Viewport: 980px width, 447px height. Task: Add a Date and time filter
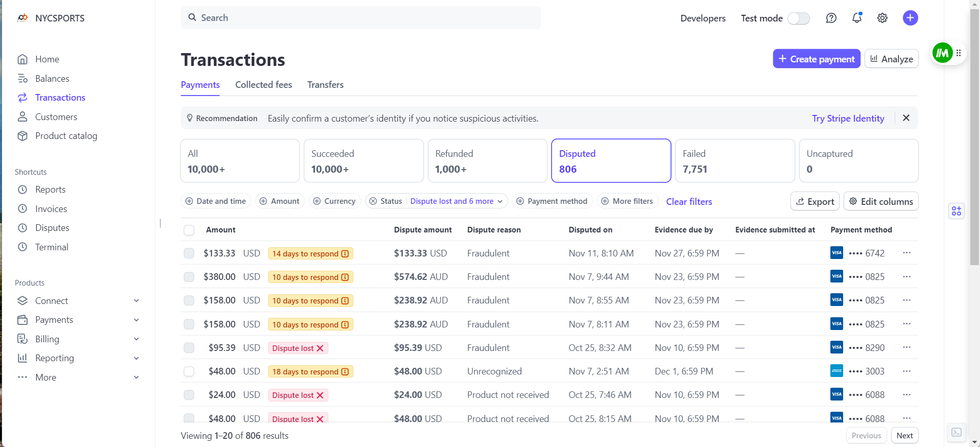[x=216, y=201]
